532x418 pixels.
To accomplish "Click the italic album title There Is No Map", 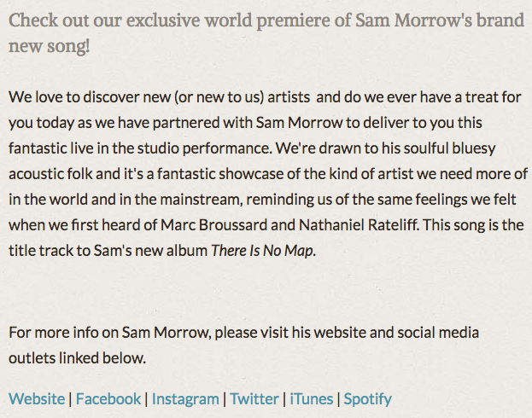I will click(x=263, y=251).
